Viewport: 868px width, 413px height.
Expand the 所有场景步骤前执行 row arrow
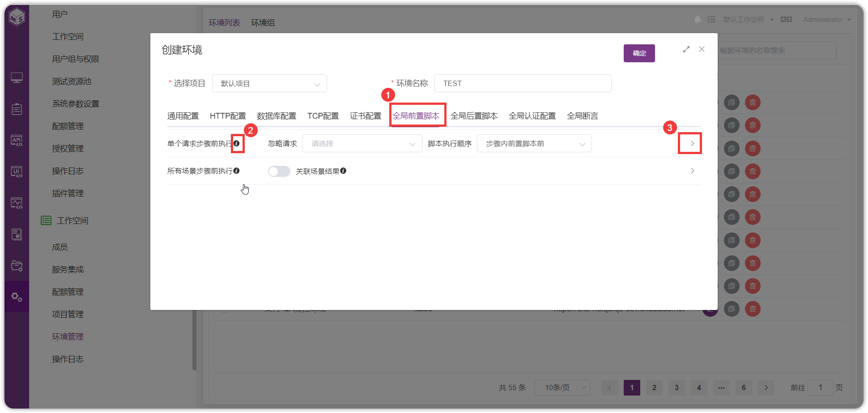[x=692, y=171]
